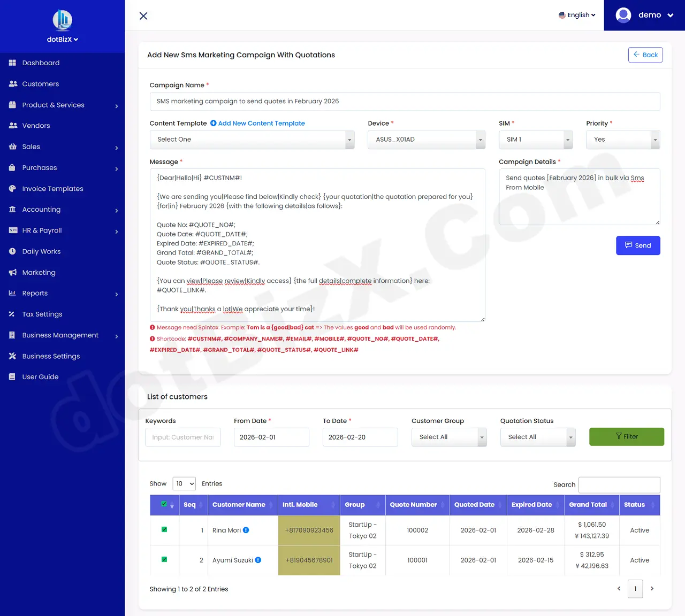Select the Customers sidebar icon
Screen dimensions: 685x616
(x=12, y=83)
